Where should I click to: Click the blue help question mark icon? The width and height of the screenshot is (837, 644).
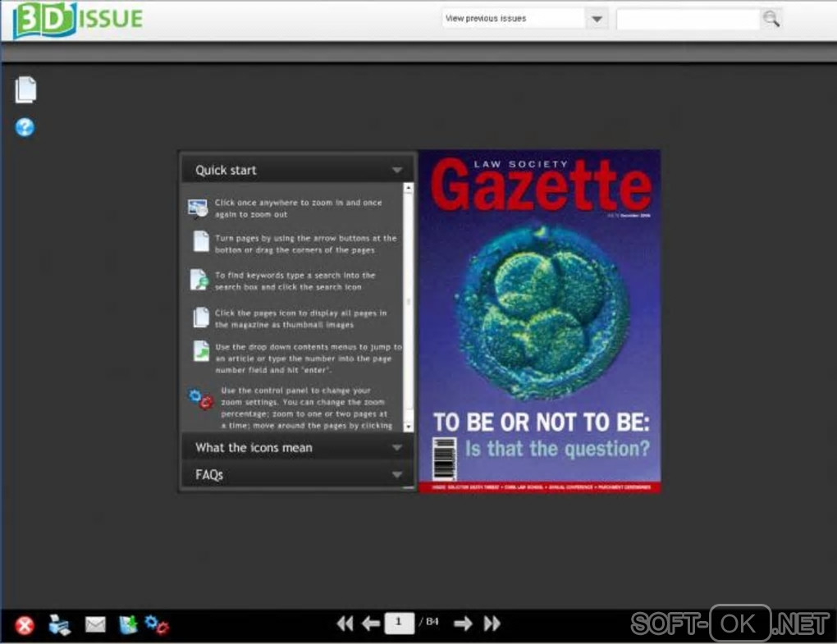(x=25, y=127)
